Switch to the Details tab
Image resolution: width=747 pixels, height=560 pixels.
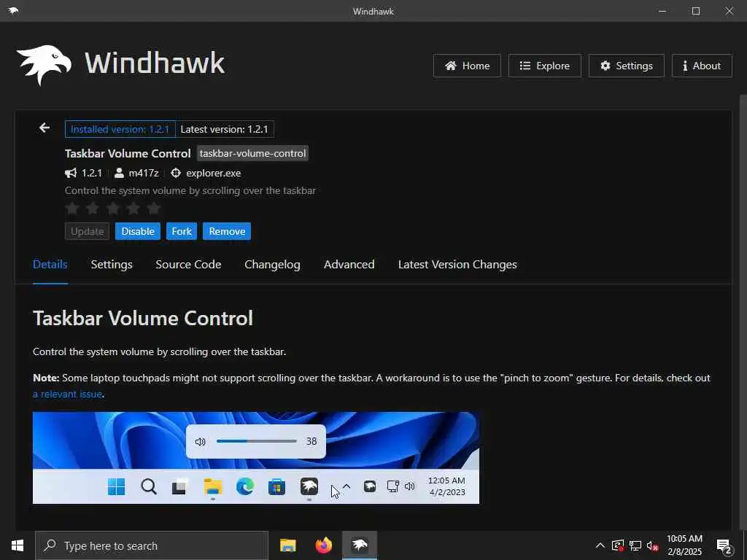[50, 264]
